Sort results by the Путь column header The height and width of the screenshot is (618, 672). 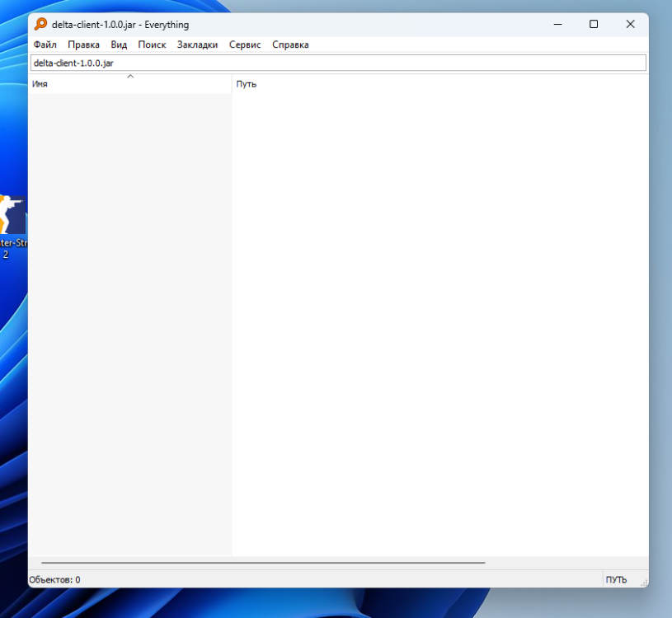[x=440, y=84]
